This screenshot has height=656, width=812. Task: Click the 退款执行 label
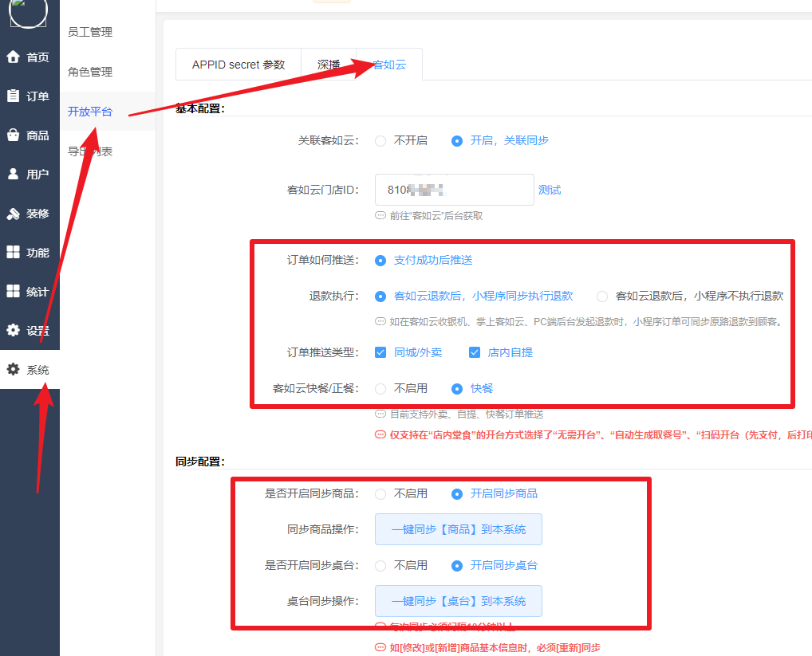coord(333,296)
